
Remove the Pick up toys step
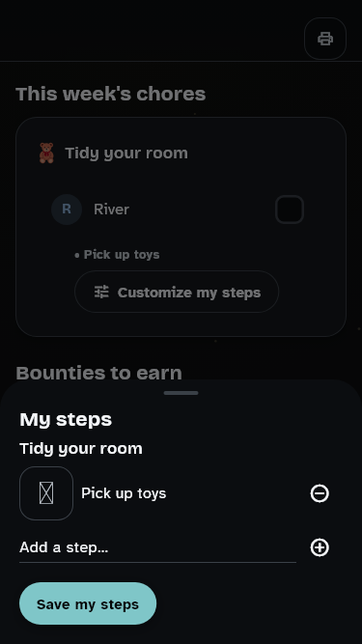320,493
